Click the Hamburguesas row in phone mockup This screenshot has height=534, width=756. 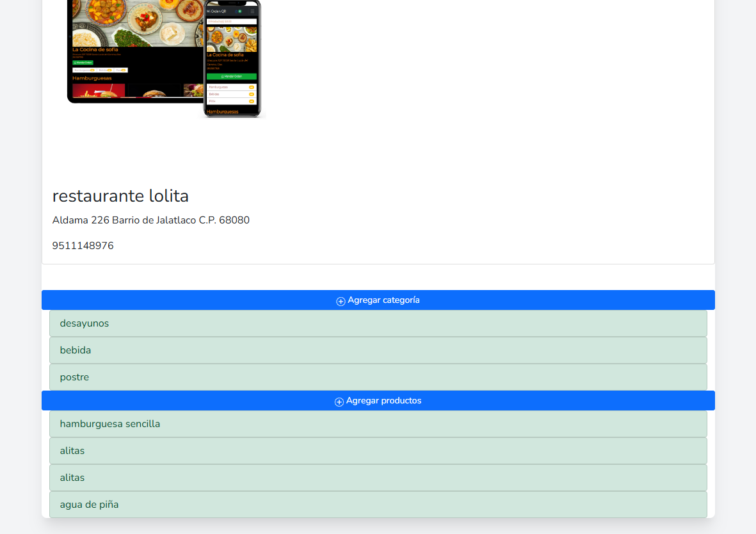pos(231,87)
